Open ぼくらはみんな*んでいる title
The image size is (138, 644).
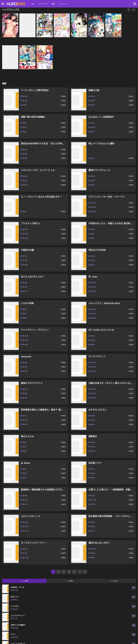point(101,330)
